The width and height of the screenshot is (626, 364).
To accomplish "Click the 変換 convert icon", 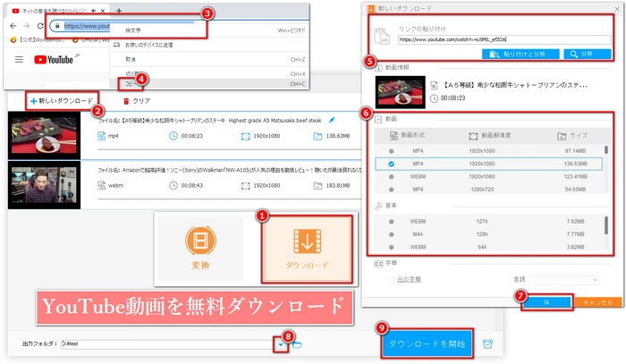I will click(x=200, y=241).
